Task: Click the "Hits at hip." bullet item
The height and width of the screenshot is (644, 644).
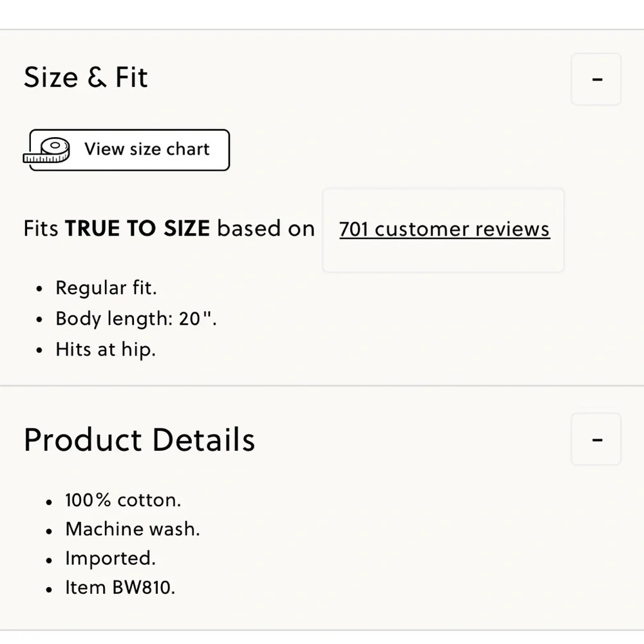Action: point(106,350)
